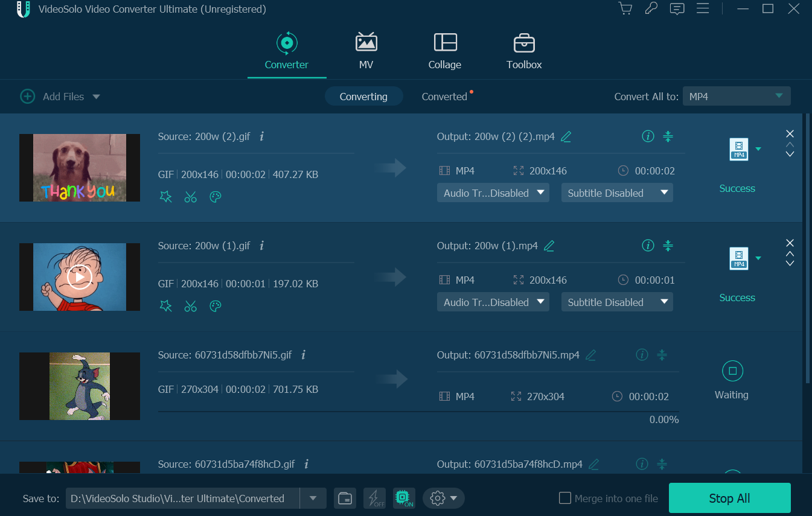Open the shopping cart icon in title bar
812x516 pixels.
[x=625, y=8]
